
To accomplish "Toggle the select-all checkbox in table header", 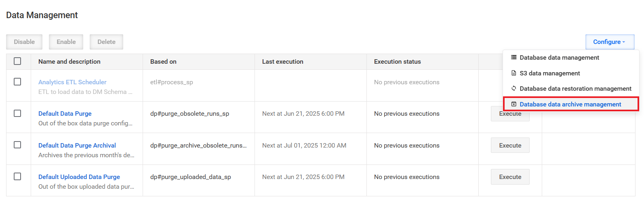I will (x=17, y=61).
